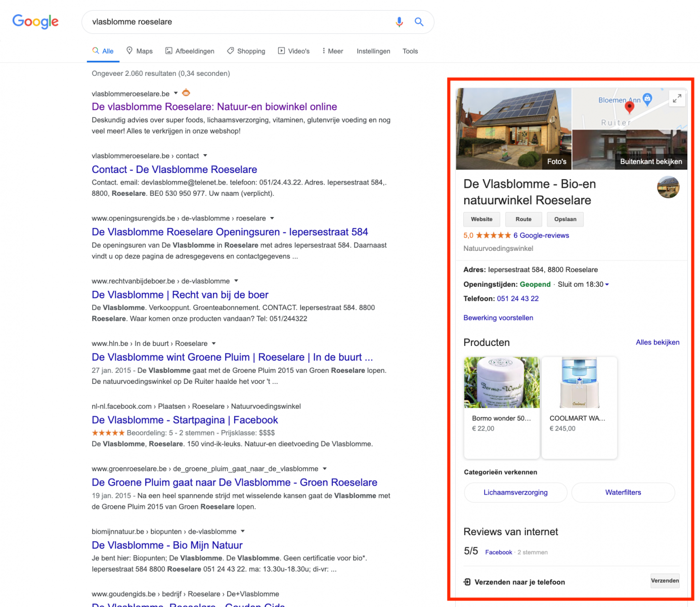Open the Instellingen menu
Viewport: 700px width, 607px height.
(x=373, y=51)
